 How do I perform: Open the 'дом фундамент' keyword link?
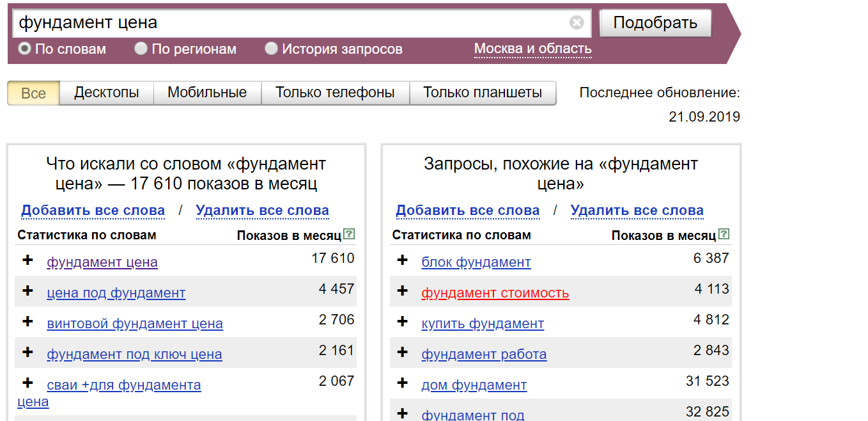coord(474,385)
